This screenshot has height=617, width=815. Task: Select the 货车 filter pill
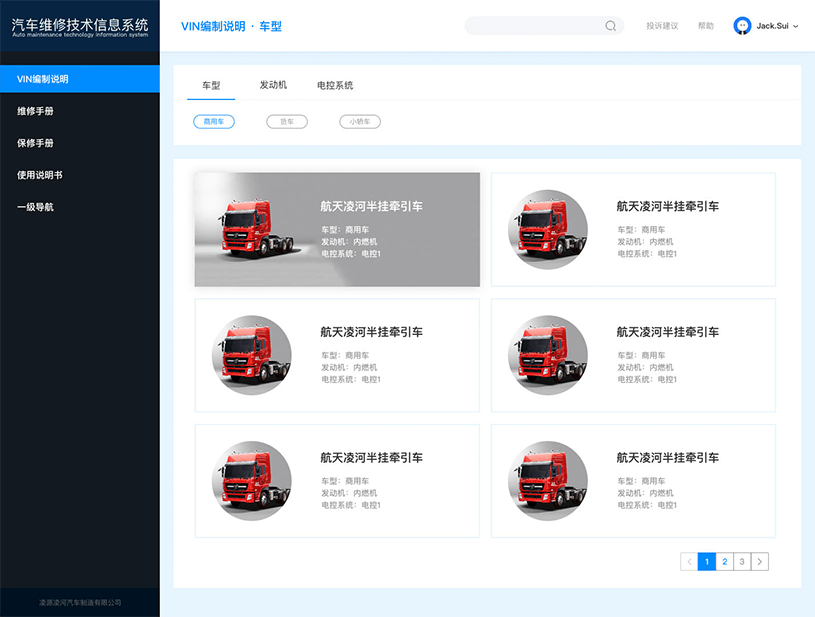(287, 122)
